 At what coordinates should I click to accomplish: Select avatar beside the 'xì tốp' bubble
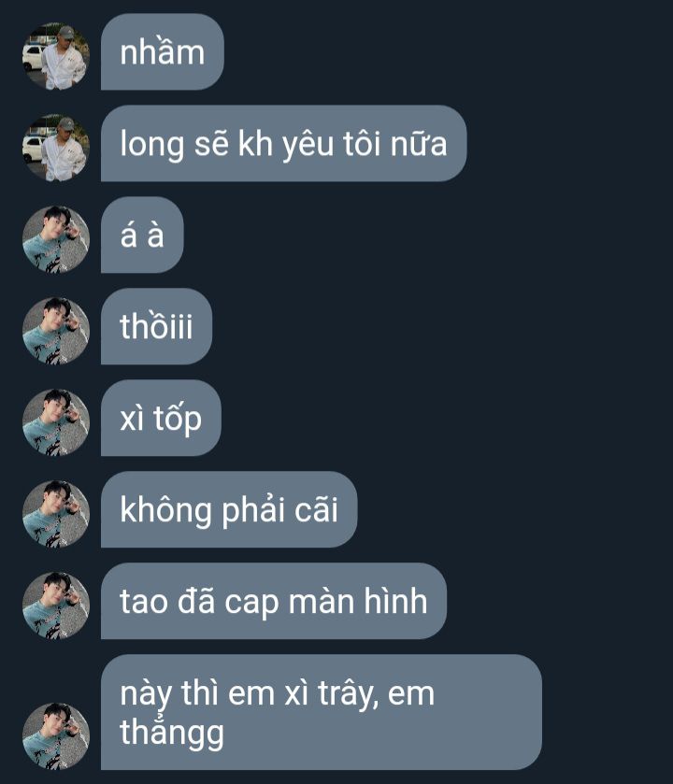click(56, 422)
